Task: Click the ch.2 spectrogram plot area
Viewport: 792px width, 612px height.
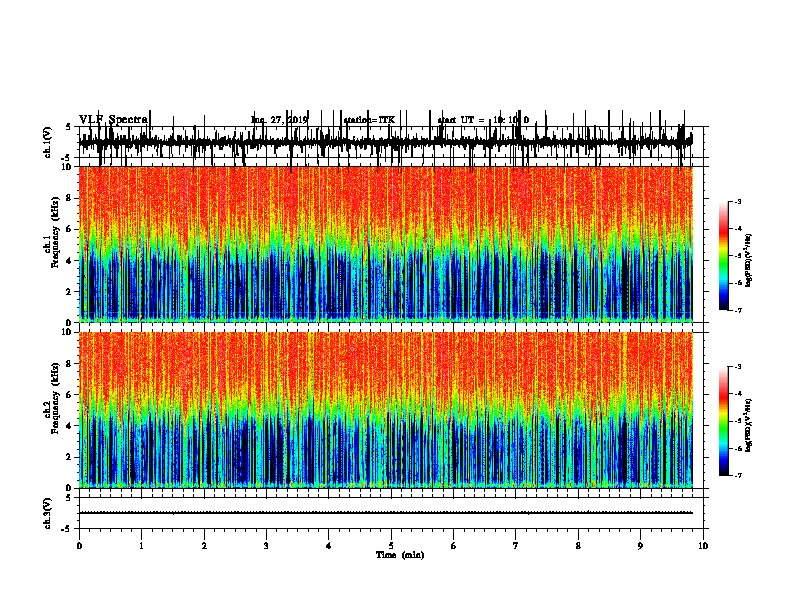Action: [386, 410]
